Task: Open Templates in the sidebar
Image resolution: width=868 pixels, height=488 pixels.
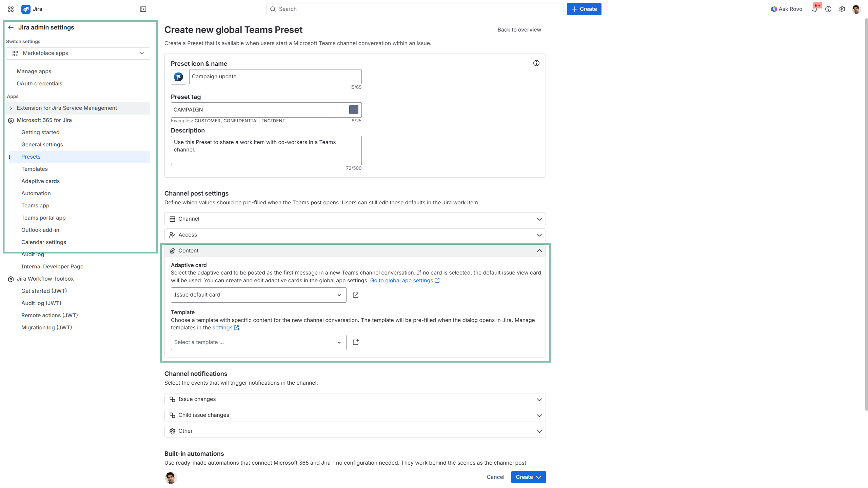Action: (35, 169)
